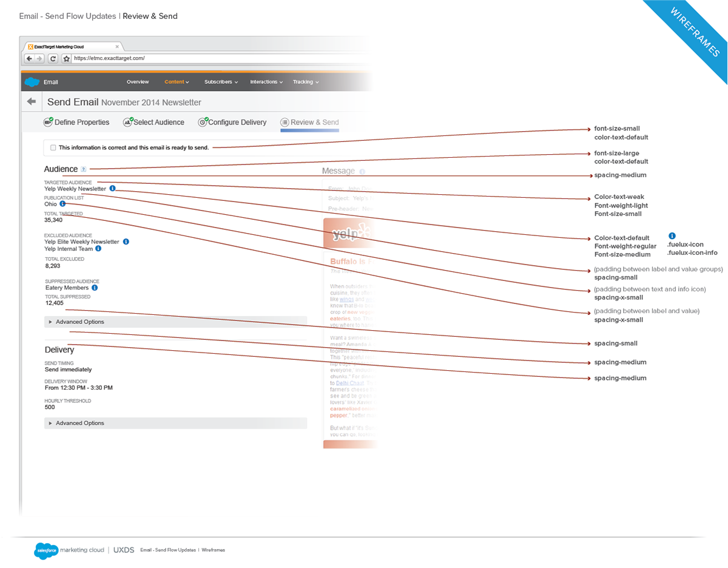Select the ExactTarget Marketing Cloud browser tab
728x568 pixels.
coord(73,46)
